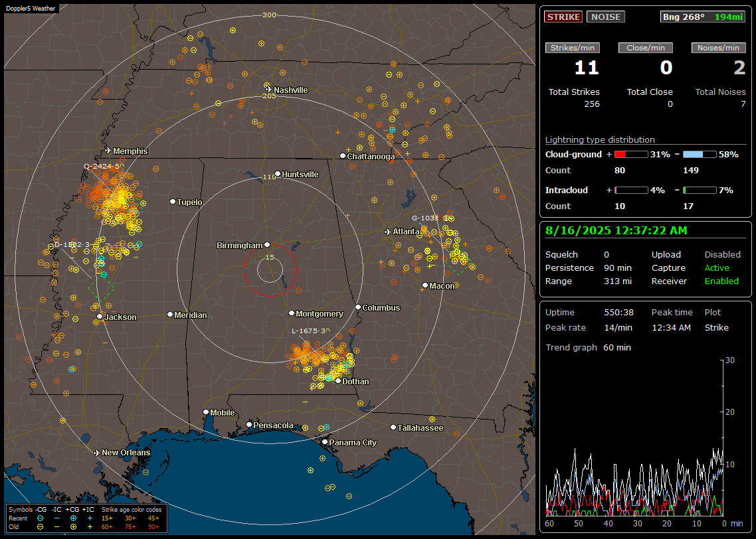
Task: Click the Panama City marker dot
Action: coord(325,441)
